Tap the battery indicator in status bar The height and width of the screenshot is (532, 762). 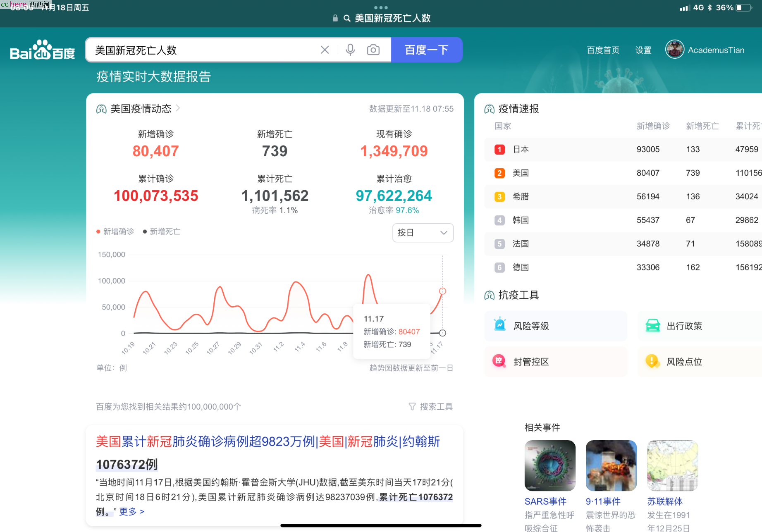pyautogui.click(x=745, y=7)
